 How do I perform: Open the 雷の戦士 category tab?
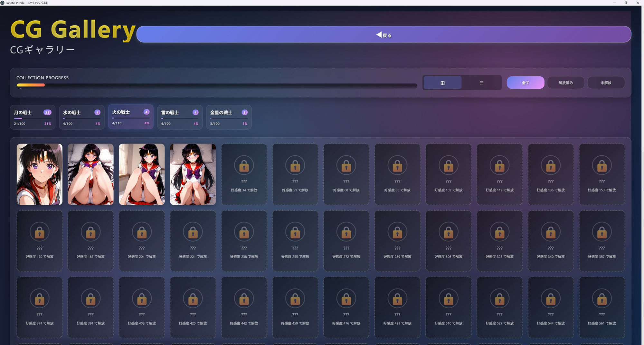(x=180, y=117)
